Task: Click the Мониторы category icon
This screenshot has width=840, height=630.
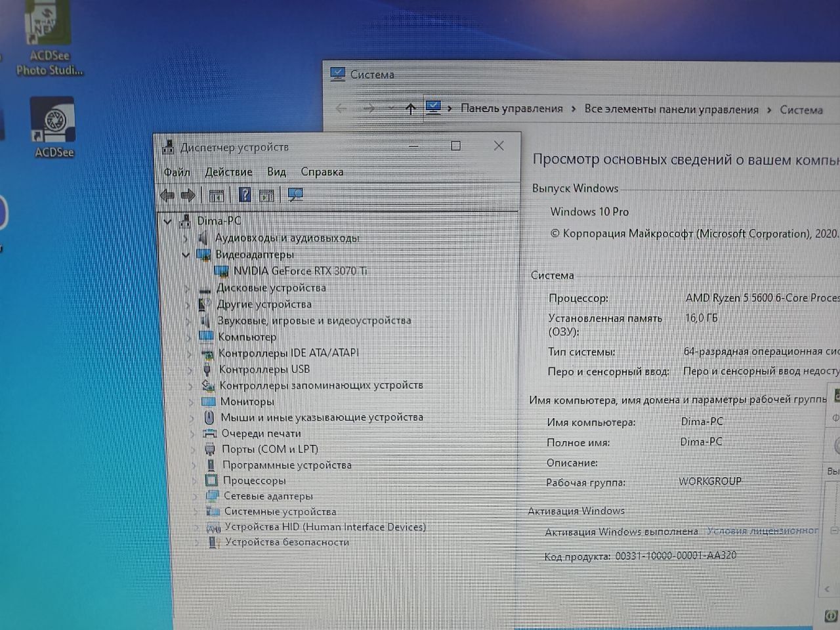Action: tap(209, 401)
